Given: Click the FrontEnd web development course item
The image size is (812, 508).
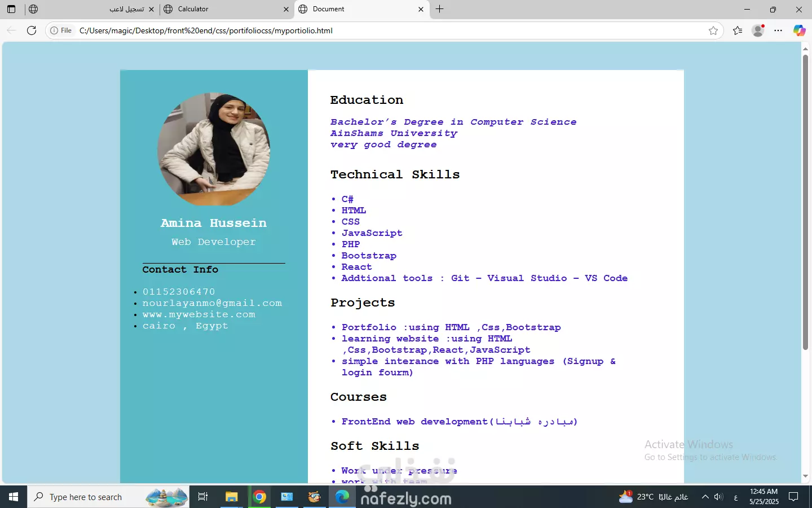Looking at the screenshot, I should click(x=460, y=422).
